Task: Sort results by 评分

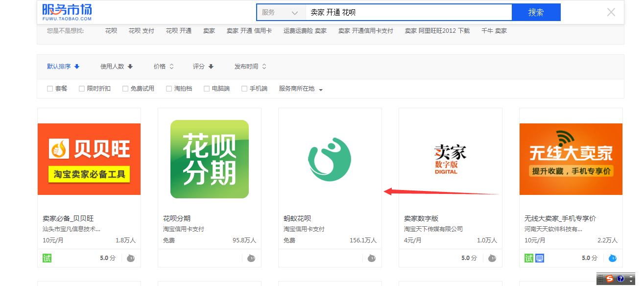Action: coord(203,67)
